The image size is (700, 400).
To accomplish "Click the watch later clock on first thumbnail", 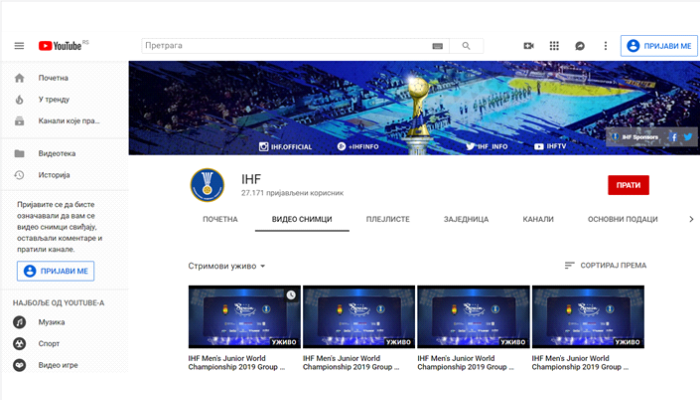I will click(x=291, y=295).
